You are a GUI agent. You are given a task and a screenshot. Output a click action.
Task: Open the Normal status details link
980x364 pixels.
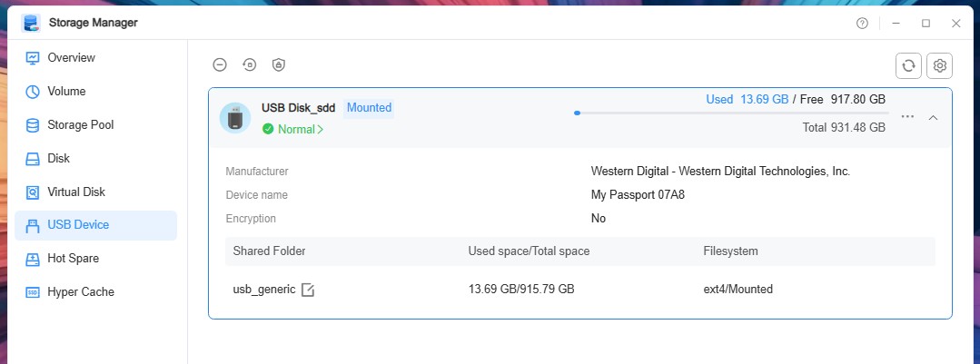pyautogui.click(x=293, y=129)
